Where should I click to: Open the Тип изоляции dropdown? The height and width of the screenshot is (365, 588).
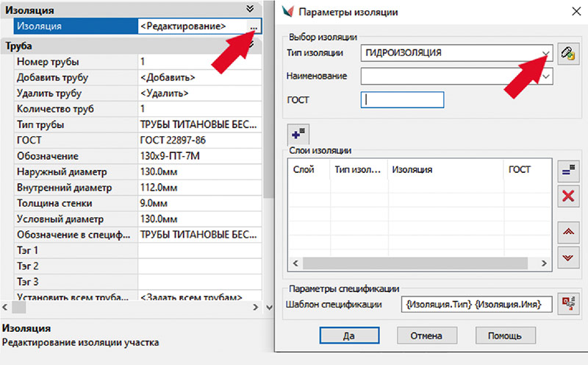click(545, 52)
